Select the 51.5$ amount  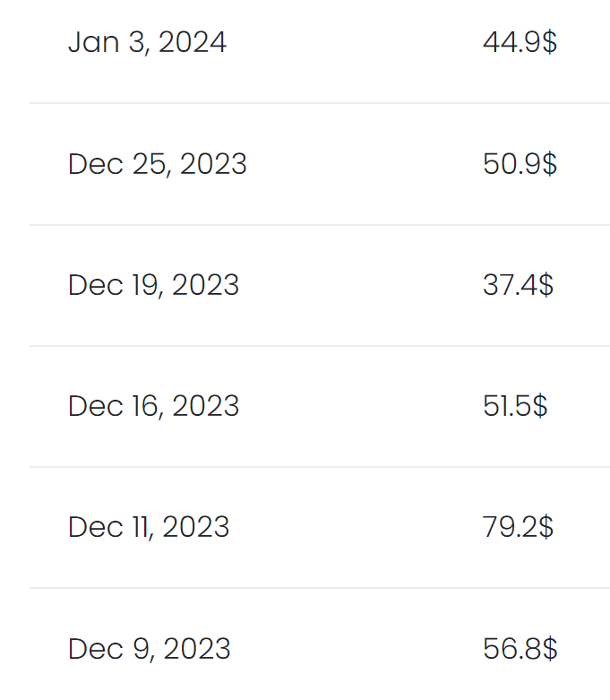point(515,406)
